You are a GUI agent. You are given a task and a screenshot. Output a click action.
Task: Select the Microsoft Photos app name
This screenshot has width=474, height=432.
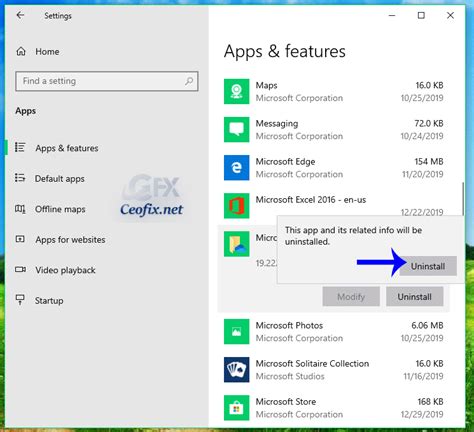click(x=289, y=325)
